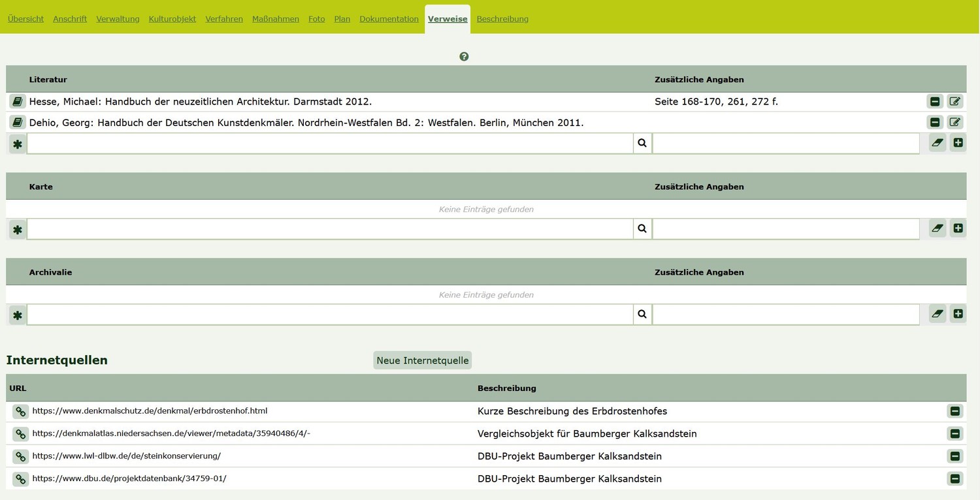The height and width of the screenshot is (500, 980).
Task: Remove the dbu.de projektdatenbank source
Action: click(x=955, y=478)
